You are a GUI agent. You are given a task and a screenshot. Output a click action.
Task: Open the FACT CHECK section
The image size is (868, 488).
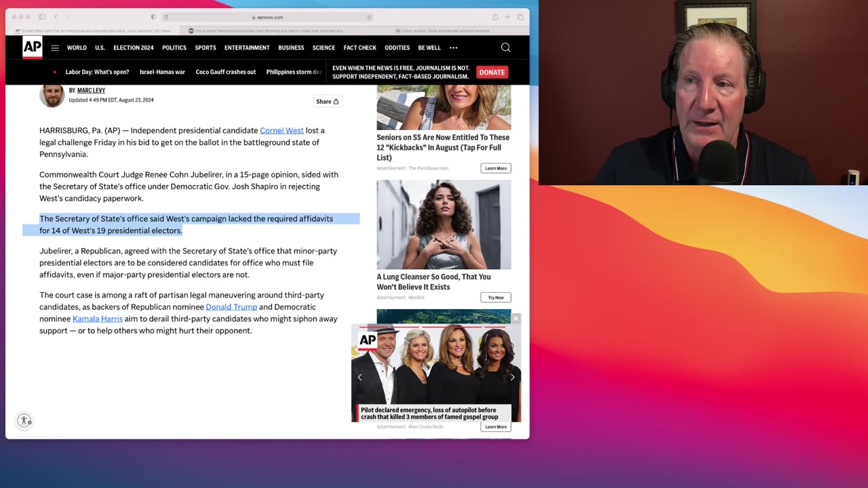[x=360, y=48]
